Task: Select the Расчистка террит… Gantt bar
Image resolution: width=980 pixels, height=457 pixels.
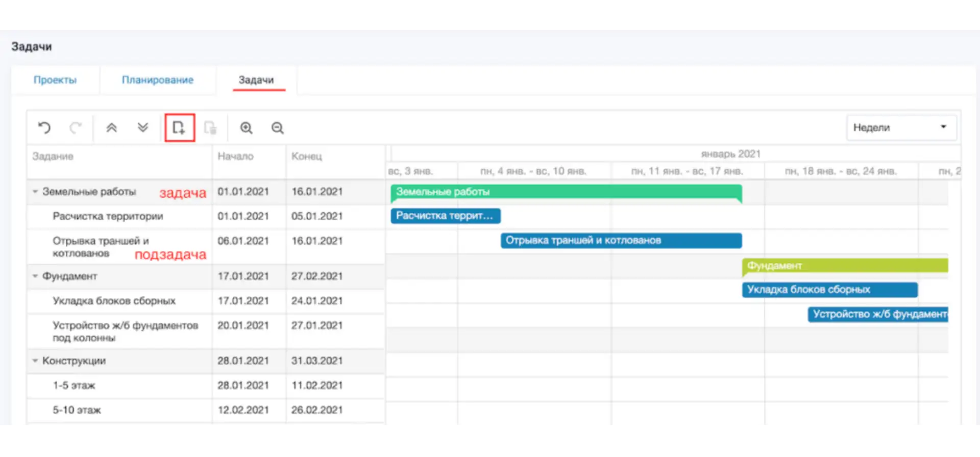Action: [x=446, y=216]
